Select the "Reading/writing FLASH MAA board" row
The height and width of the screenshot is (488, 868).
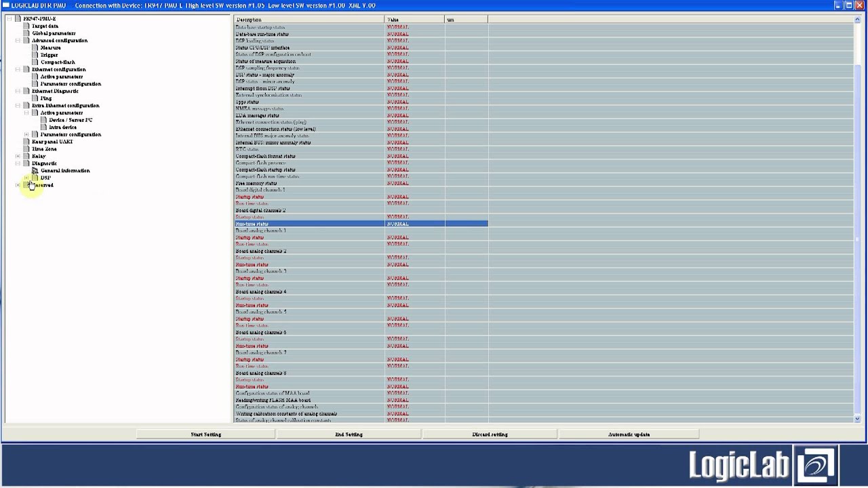(361, 400)
